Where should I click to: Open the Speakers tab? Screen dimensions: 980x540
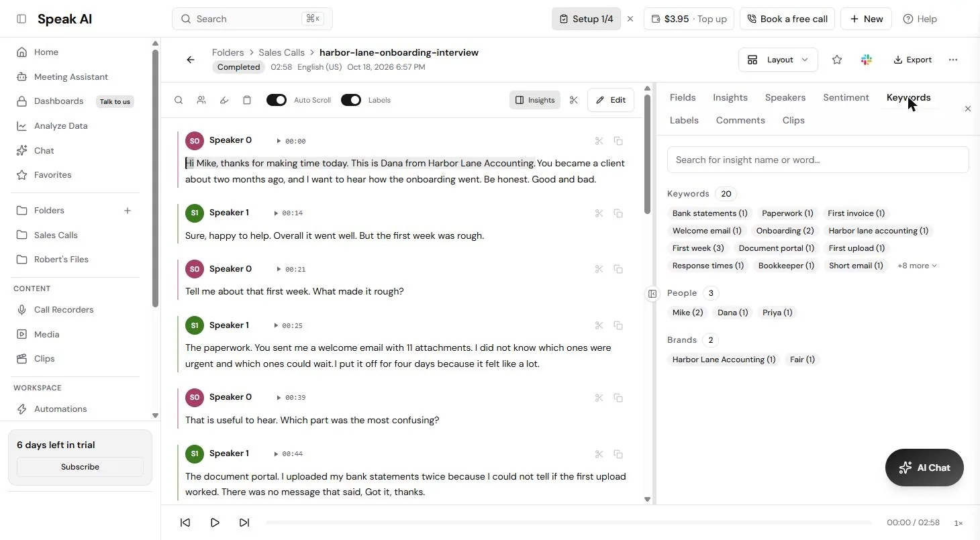click(x=785, y=97)
